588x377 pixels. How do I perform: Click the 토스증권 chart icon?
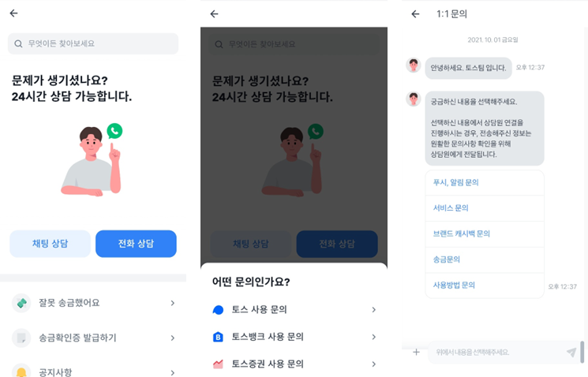(x=218, y=364)
